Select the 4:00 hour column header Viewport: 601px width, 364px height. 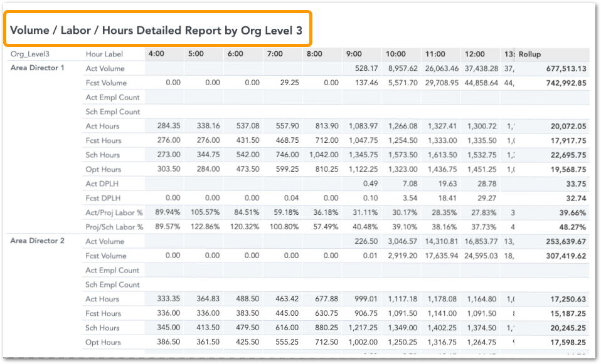coord(157,54)
